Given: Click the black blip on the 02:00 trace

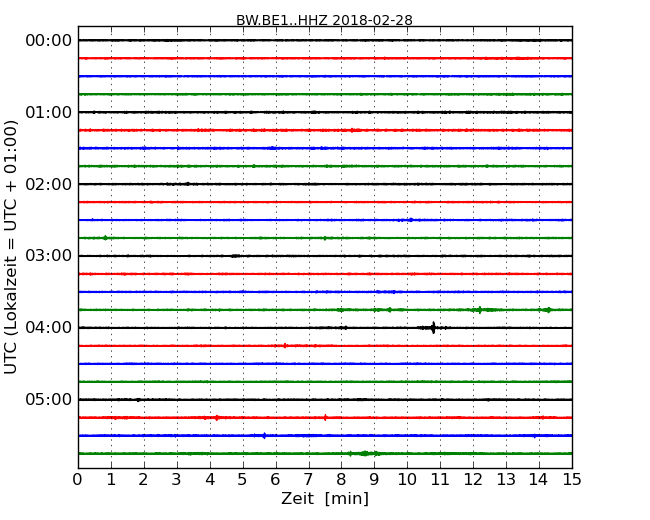Looking at the screenshot, I should [x=187, y=184].
